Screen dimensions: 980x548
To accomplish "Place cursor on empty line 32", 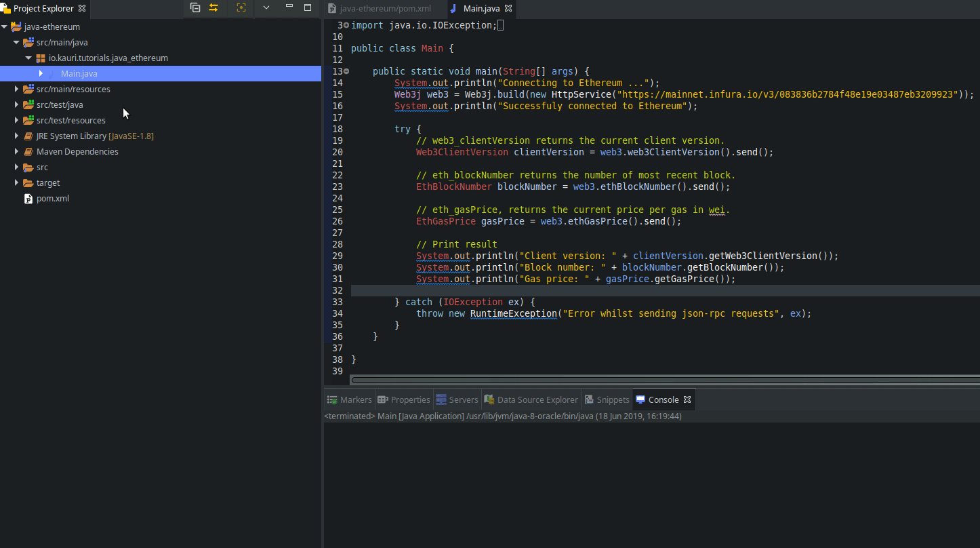I will tap(665, 290).
